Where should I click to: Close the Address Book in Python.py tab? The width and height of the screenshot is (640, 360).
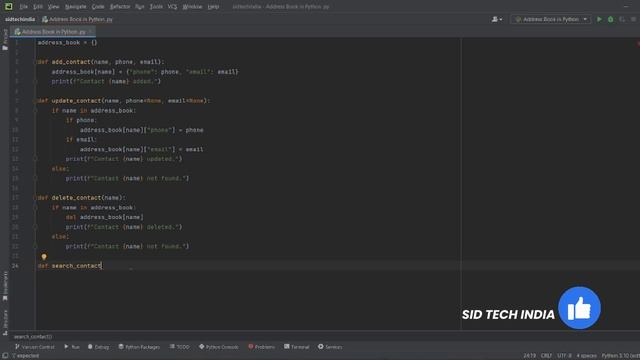click(90, 31)
